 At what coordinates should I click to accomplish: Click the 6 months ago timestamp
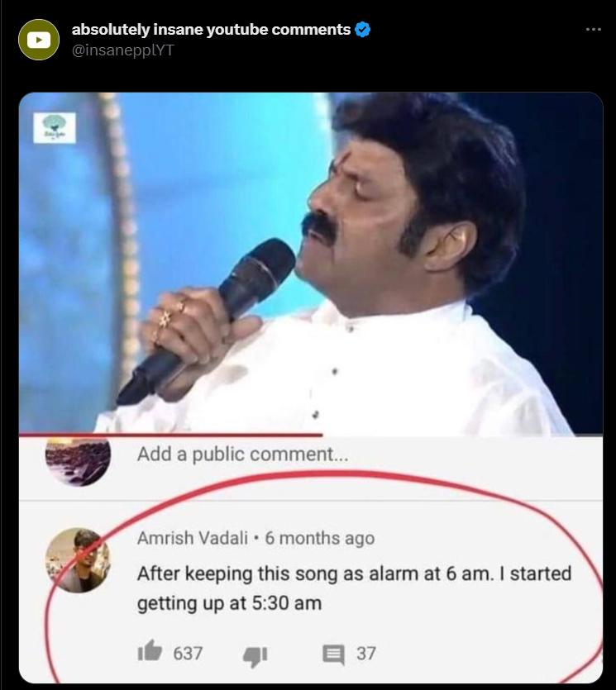coord(320,538)
